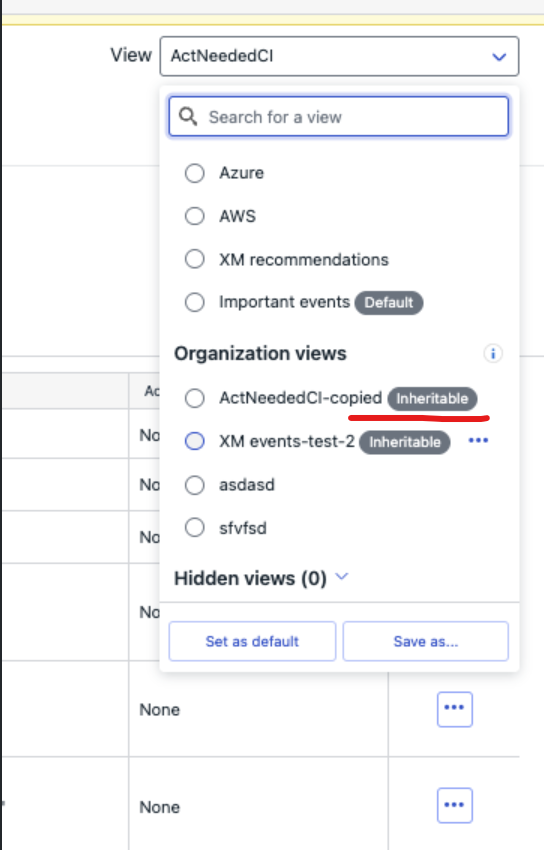Screen dimensions: 544x850
Task: Select the Azure view radio button
Action: pyautogui.click(x=195, y=173)
